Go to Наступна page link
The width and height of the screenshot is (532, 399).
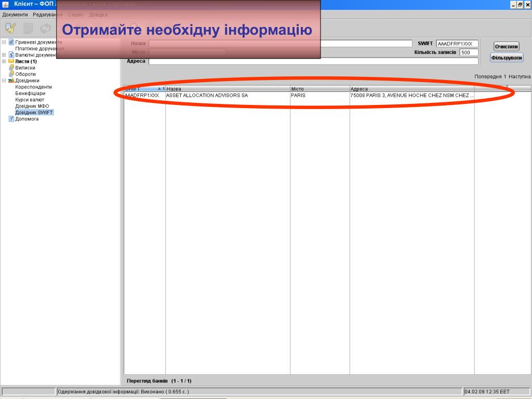coord(520,77)
